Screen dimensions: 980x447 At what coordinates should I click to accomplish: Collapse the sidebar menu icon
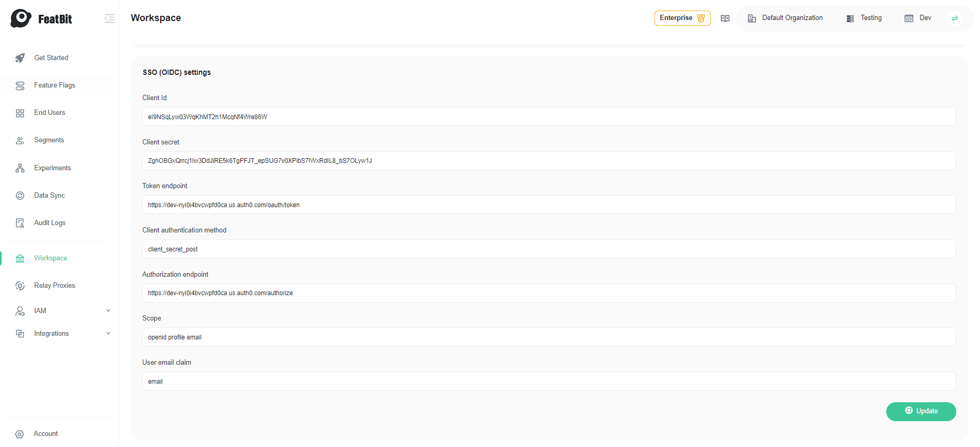110,18
